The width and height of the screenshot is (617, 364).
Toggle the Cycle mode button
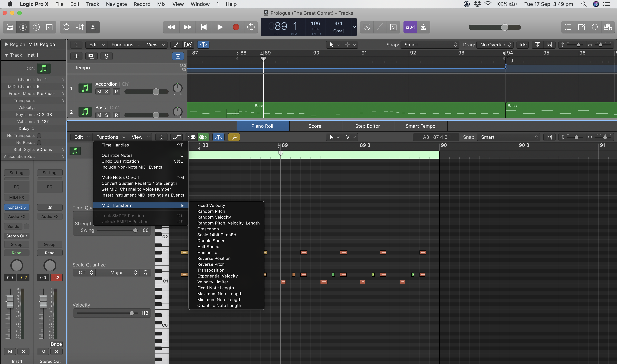pos(251,27)
